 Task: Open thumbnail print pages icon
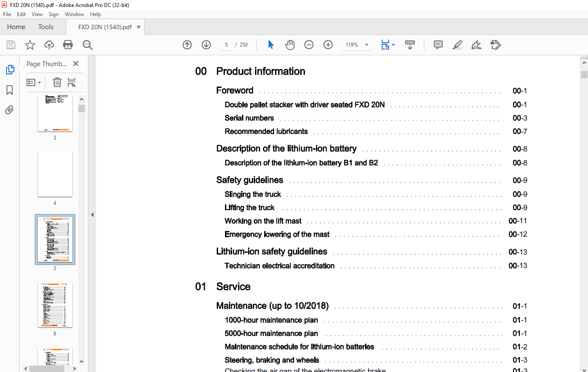(x=72, y=82)
